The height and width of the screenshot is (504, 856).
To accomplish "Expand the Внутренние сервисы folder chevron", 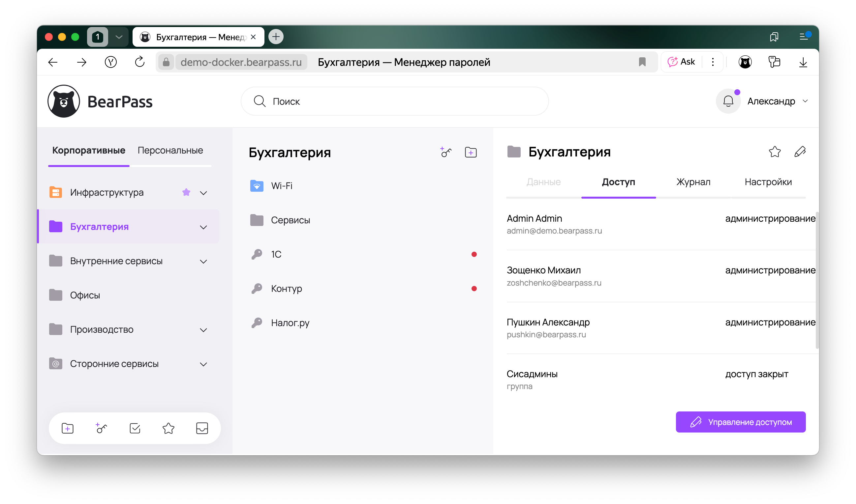I will pyautogui.click(x=203, y=262).
